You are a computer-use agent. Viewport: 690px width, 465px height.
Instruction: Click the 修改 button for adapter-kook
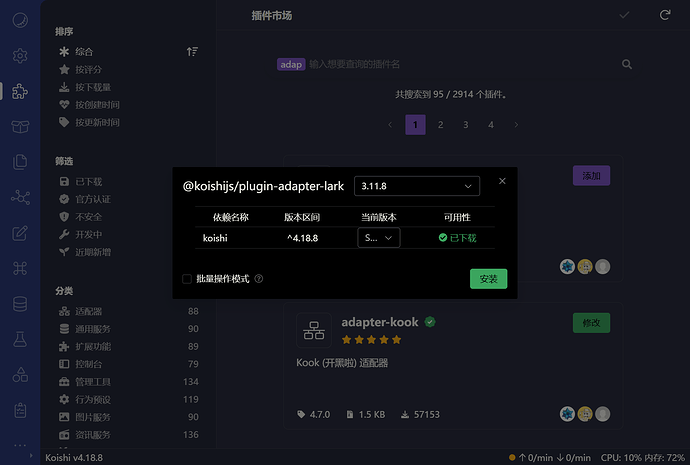tap(590, 322)
